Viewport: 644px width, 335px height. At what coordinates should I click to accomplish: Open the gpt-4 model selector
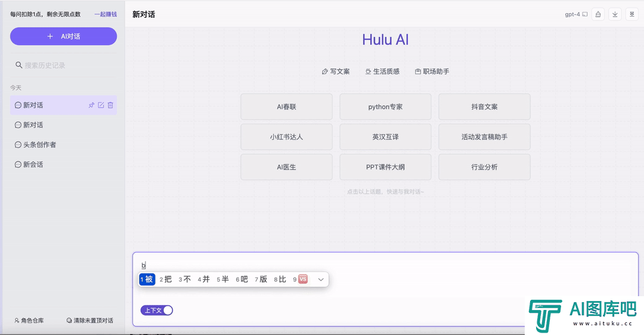click(x=576, y=14)
